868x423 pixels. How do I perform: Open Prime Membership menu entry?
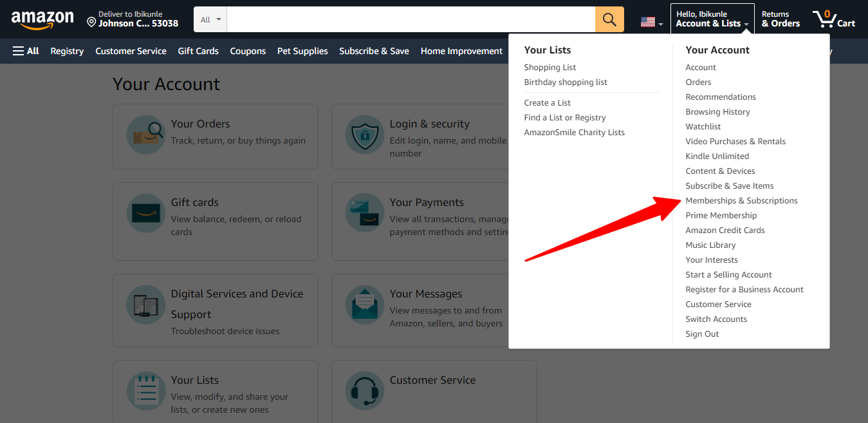pyautogui.click(x=721, y=216)
